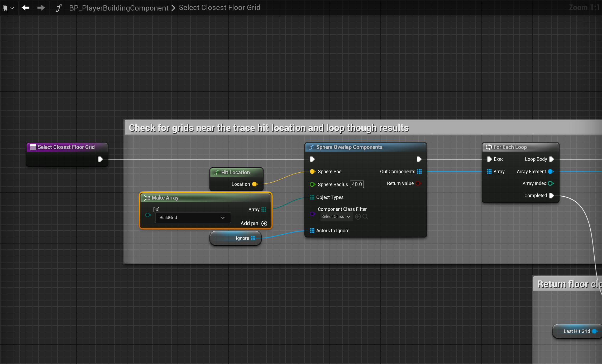Click the back navigation arrow
602x364 pixels.
coord(26,8)
